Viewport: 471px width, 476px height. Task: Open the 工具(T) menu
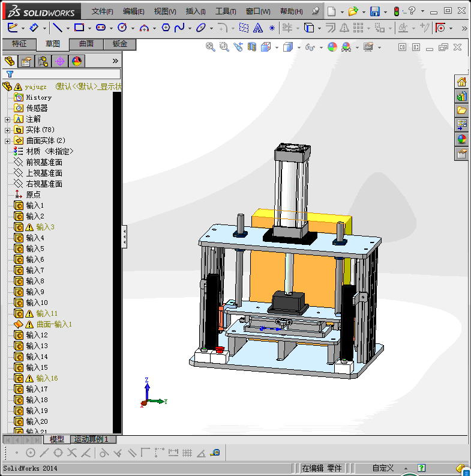[x=226, y=11]
